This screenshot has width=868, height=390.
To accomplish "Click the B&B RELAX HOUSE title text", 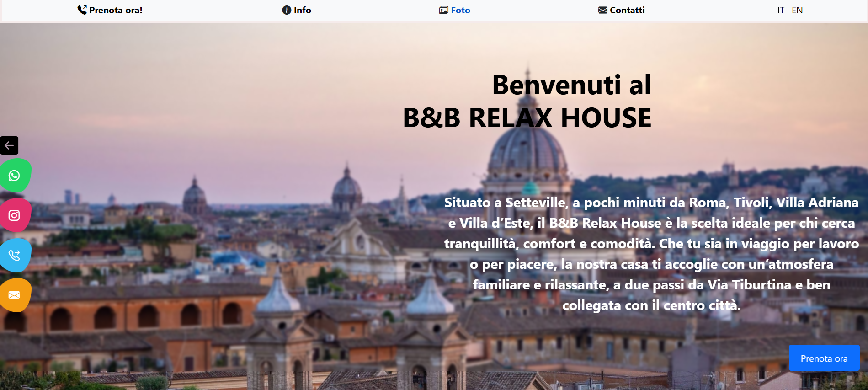I will tap(527, 118).
